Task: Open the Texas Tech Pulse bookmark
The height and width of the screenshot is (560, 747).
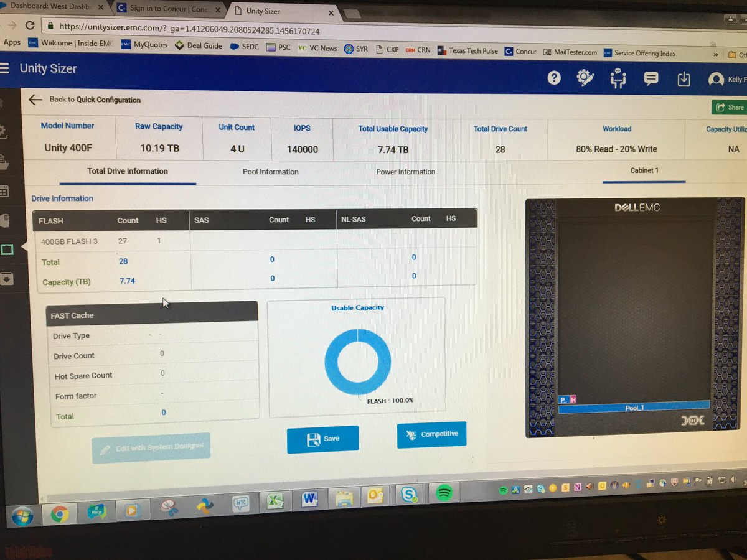Action: click(x=467, y=51)
